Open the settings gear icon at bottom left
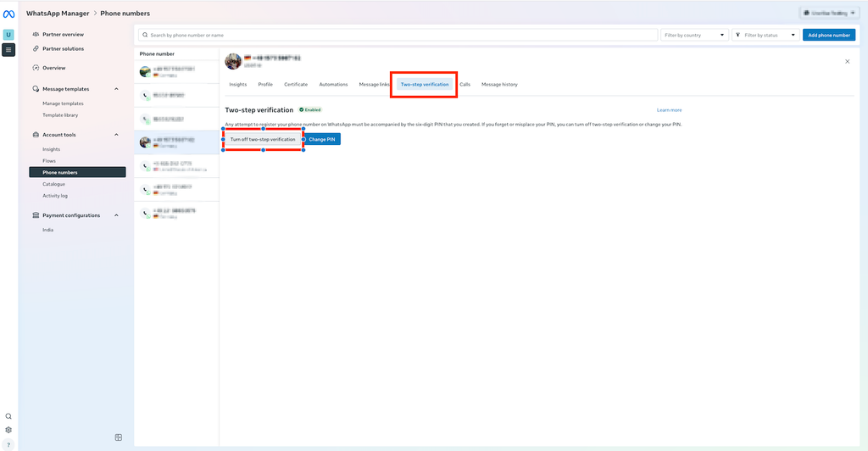The height and width of the screenshot is (451, 868). point(8,430)
